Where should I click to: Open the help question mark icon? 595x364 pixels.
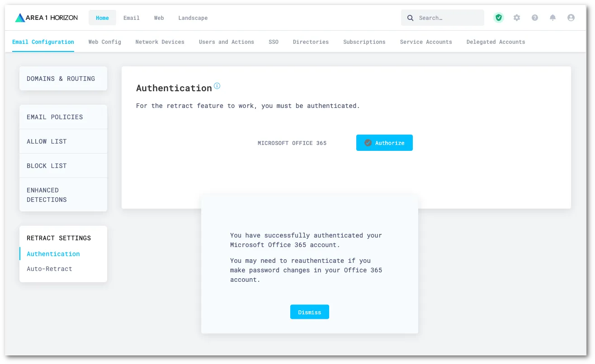(x=535, y=18)
